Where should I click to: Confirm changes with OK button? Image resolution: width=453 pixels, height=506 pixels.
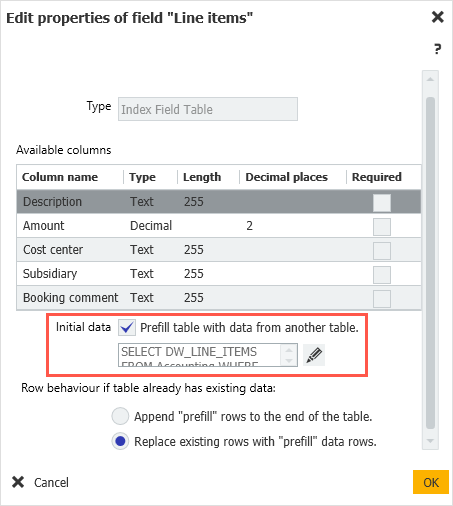[431, 482]
